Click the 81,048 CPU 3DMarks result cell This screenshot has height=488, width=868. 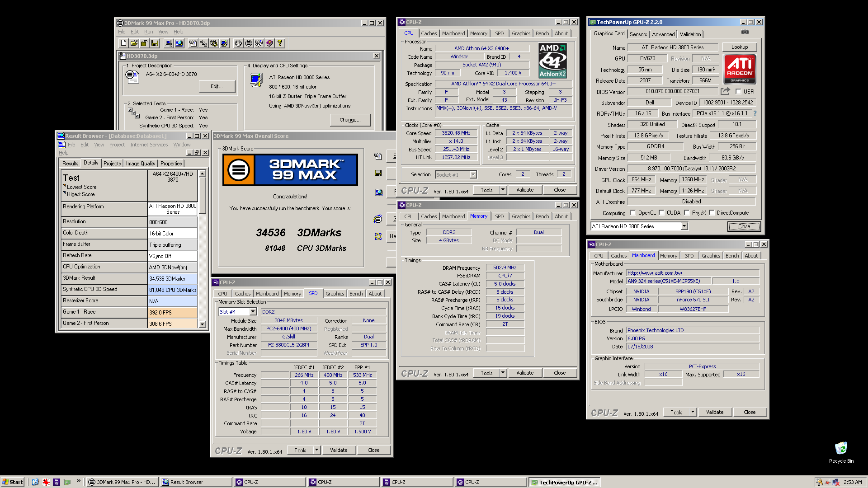(173, 290)
